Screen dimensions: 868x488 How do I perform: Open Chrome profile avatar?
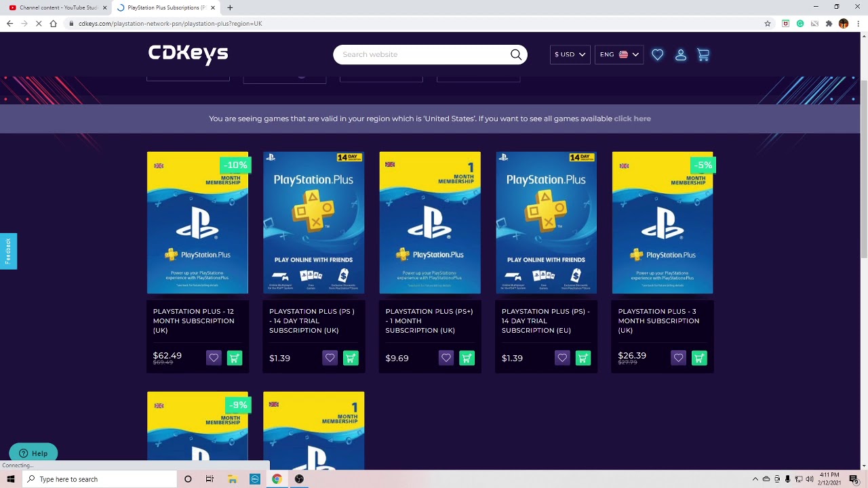[x=844, y=23]
